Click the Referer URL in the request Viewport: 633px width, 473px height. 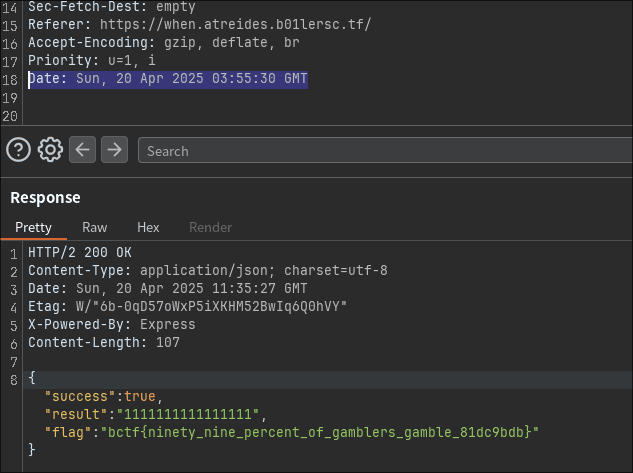pyautogui.click(x=237, y=25)
